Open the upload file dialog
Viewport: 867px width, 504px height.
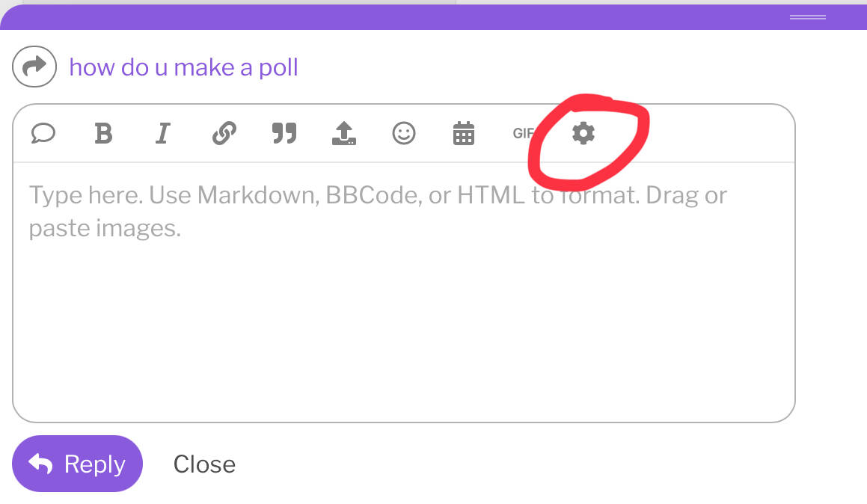[x=344, y=133]
